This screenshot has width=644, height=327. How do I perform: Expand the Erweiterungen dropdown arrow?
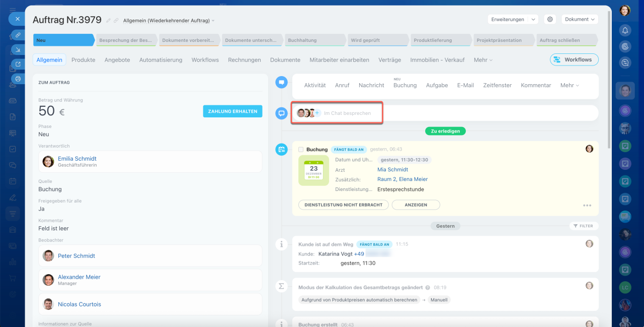[533, 20]
